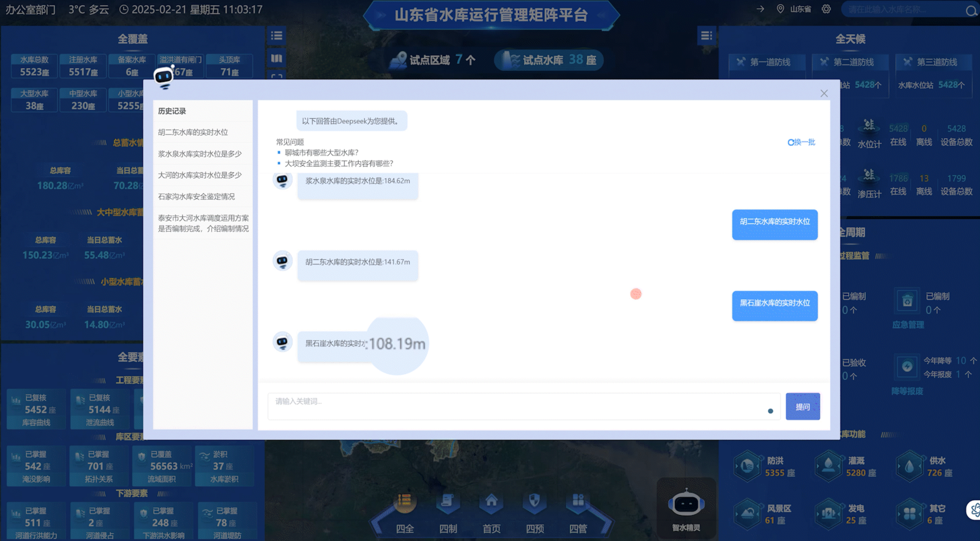This screenshot has width=980, height=541.
Task: Refresh suggestions with 换一批
Action: (801, 142)
